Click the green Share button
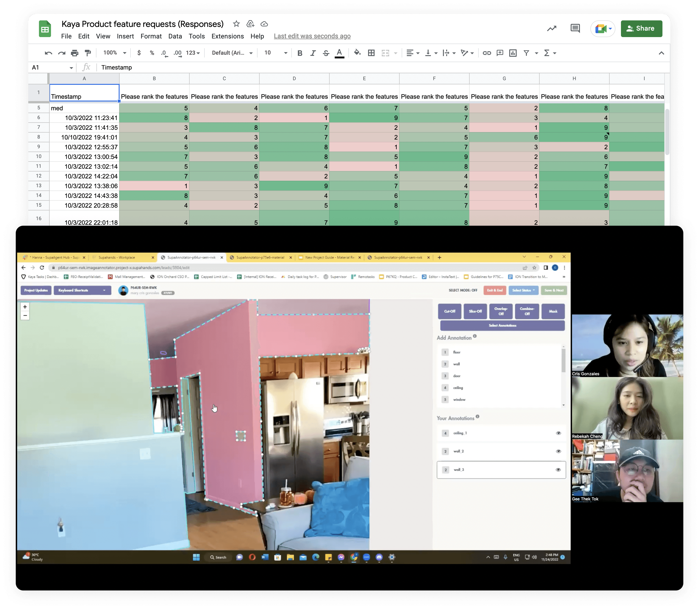This screenshot has width=700, height=609. click(x=641, y=29)
